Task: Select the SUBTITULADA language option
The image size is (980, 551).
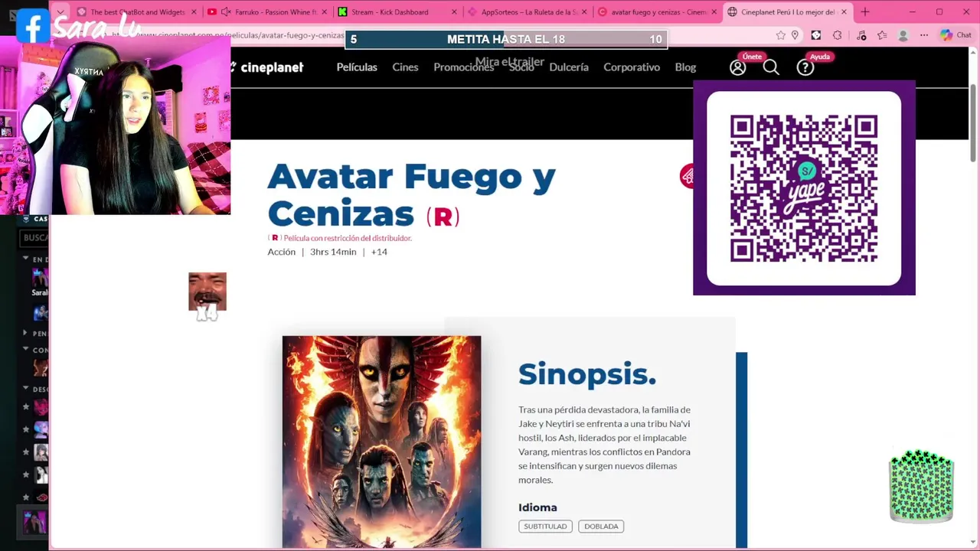Action: point(545,527)
